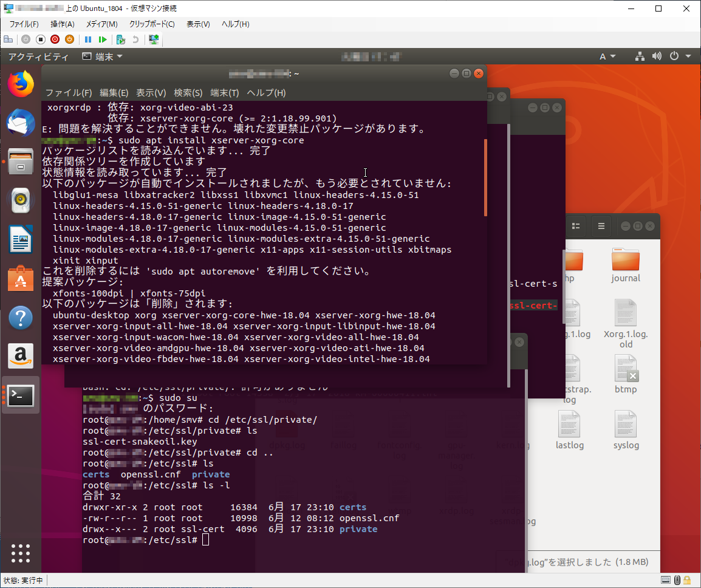Click the front terminal's orange scrollbar
The image size is (701, 588).
(485, 177)
